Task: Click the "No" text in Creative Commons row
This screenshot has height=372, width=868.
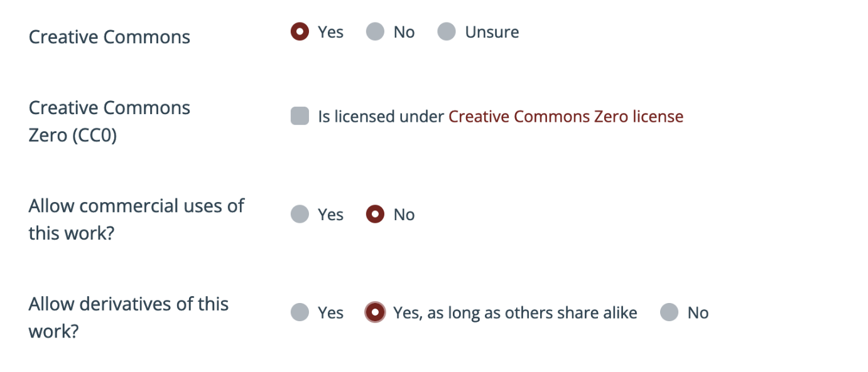Action: 404,32
